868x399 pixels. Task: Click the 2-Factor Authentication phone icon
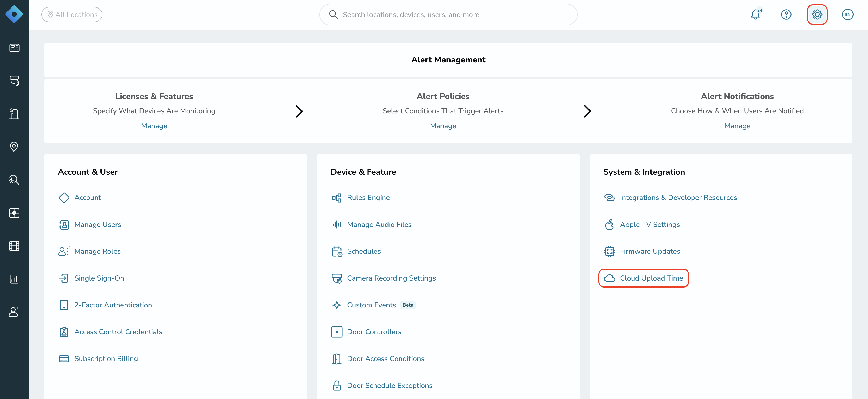pyautogui.click(x=64, y=305)
